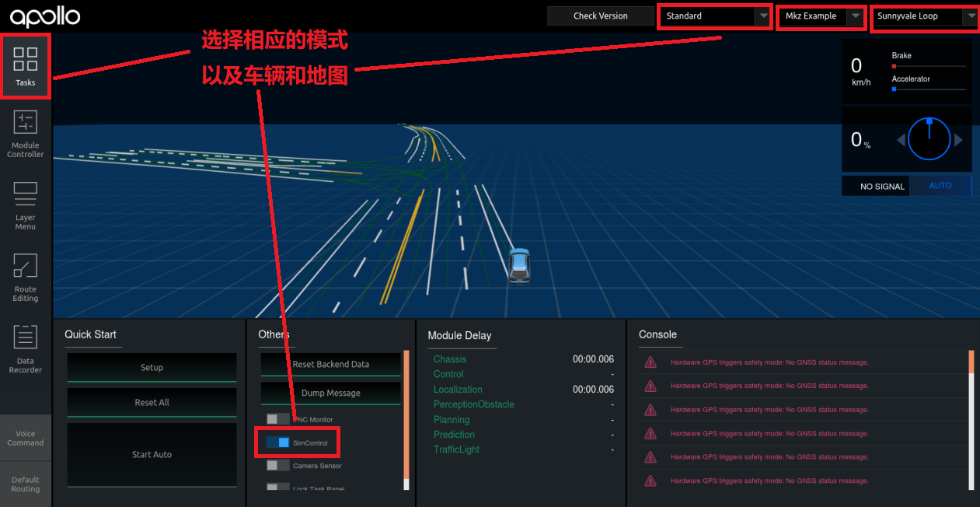Click the Quick Start heading
The width and height of the screenshot is (980, 507).
pos(90,334)
